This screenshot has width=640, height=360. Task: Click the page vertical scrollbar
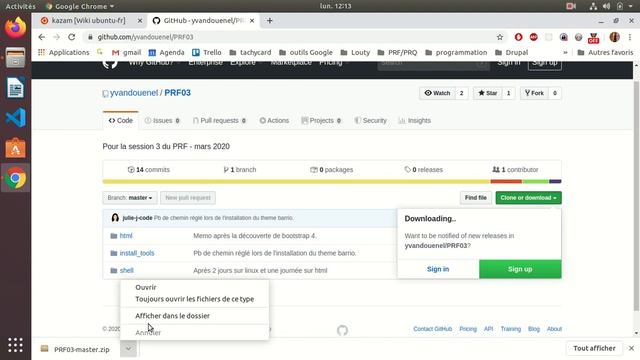(x=636, y=196)
